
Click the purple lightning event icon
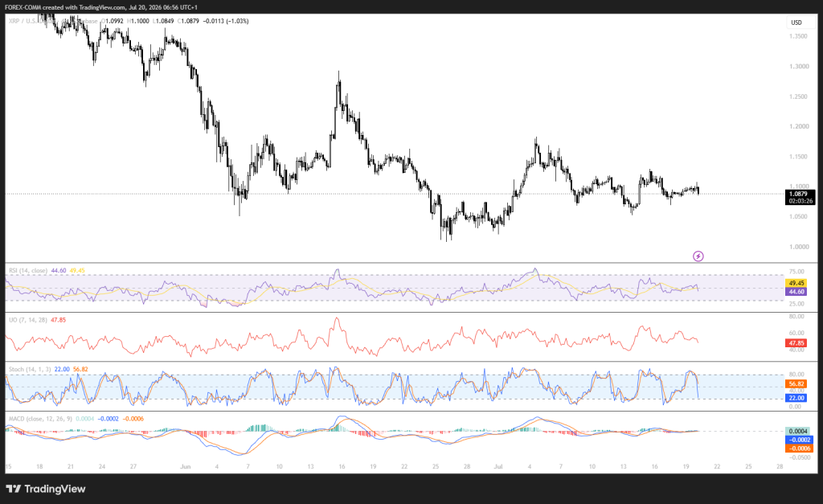[698, 256]
